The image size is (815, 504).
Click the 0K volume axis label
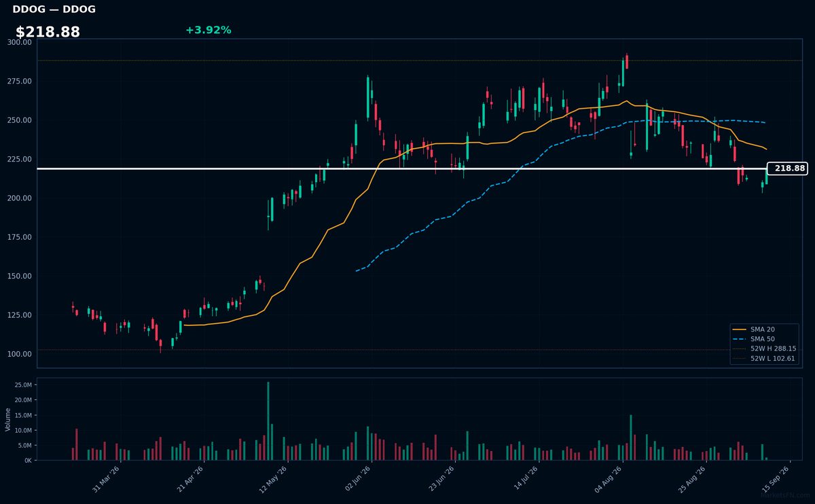(29, 461)
